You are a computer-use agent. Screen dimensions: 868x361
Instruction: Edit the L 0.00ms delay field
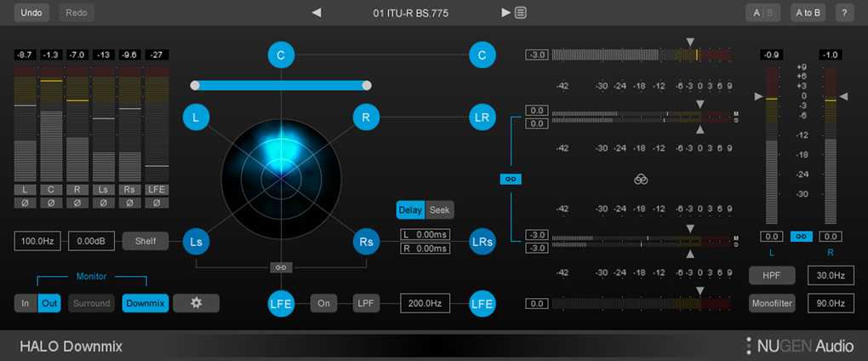(x=425, y=235)
